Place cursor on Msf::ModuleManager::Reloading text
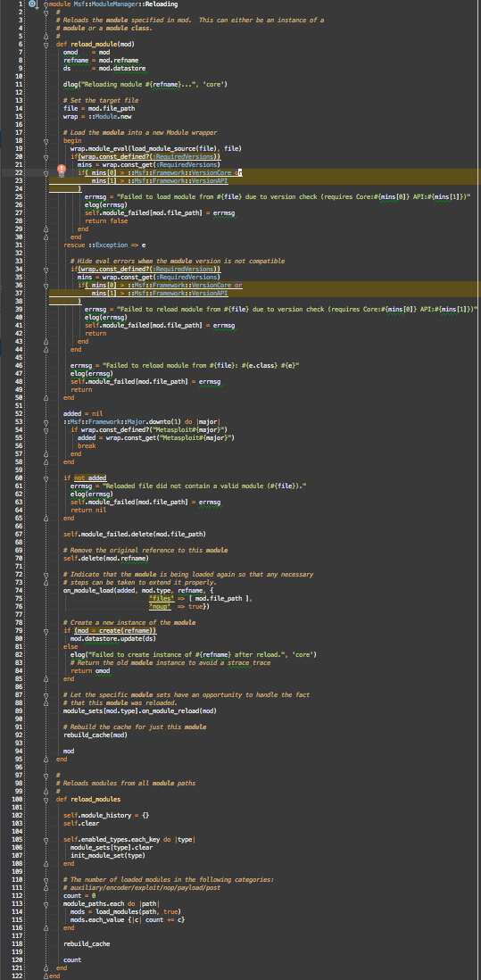 coord(126,4)
